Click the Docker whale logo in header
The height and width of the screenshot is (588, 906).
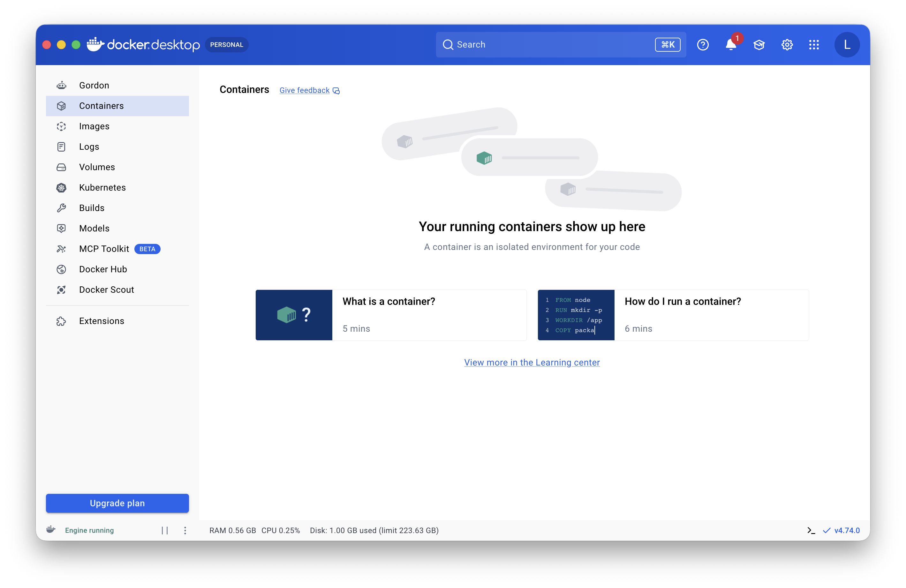[95, 44]
